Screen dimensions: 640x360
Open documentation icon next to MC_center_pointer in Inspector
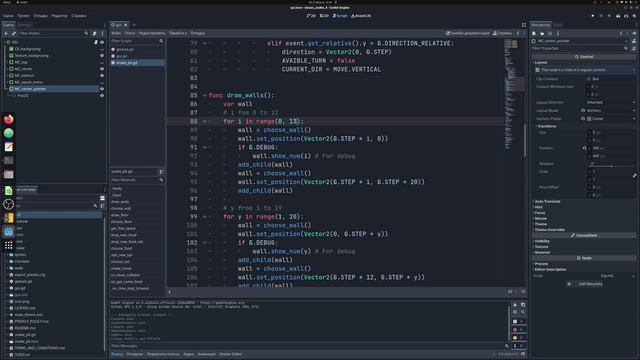(634, 41)
